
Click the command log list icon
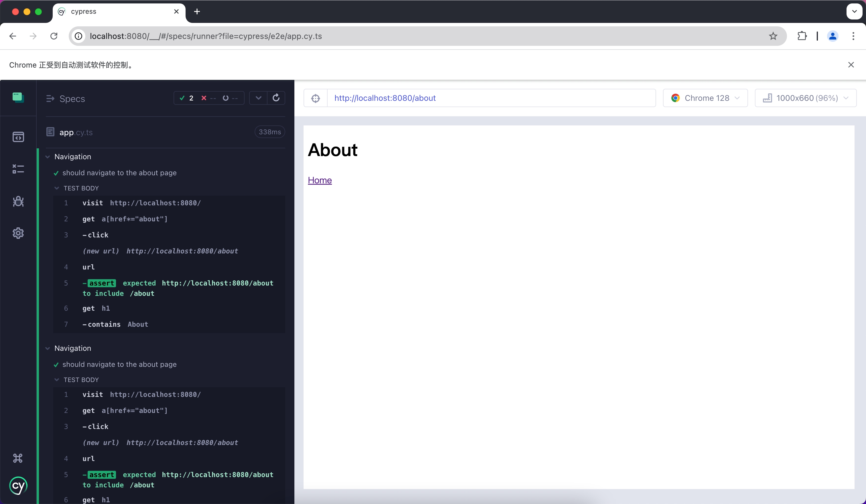click(x=17, y=169)
